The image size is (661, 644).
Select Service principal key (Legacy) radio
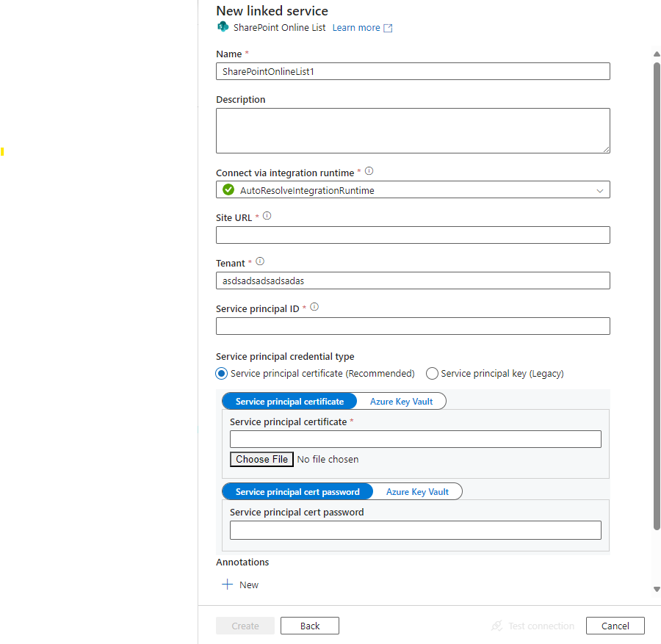click(432, 374)
